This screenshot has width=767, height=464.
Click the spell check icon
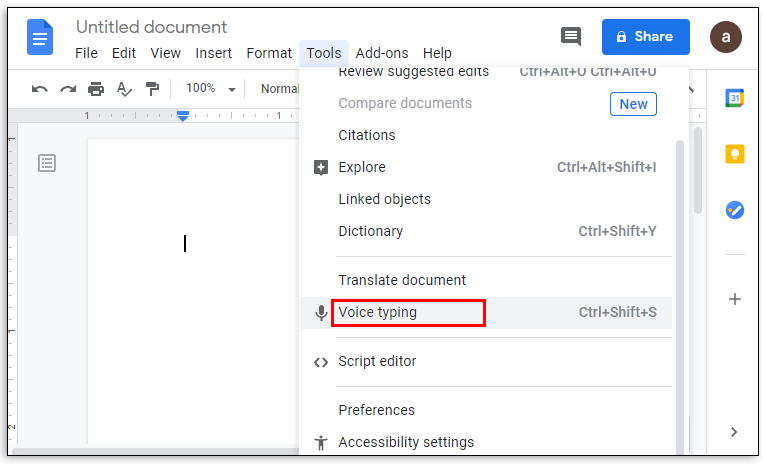point(124,89)
